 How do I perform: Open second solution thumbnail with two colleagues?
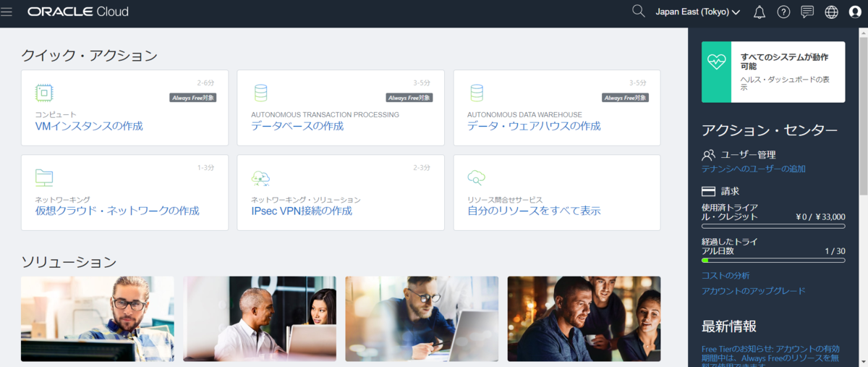(x=260, y=319)
